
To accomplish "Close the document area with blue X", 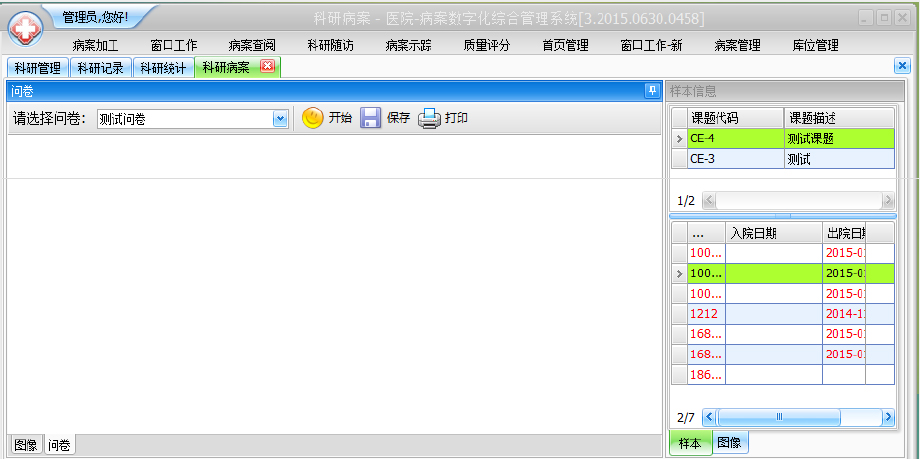I will tap(902, 66).
